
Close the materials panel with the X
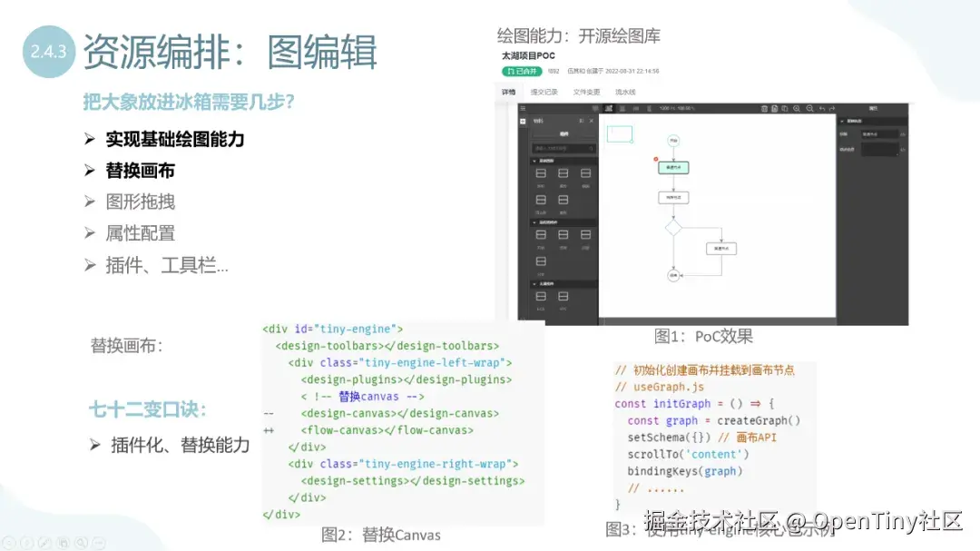tap(592, 121)
